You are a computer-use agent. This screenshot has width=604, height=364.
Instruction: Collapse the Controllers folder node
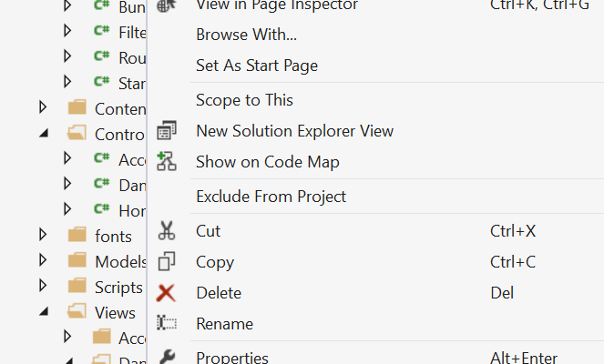point(43,134)
